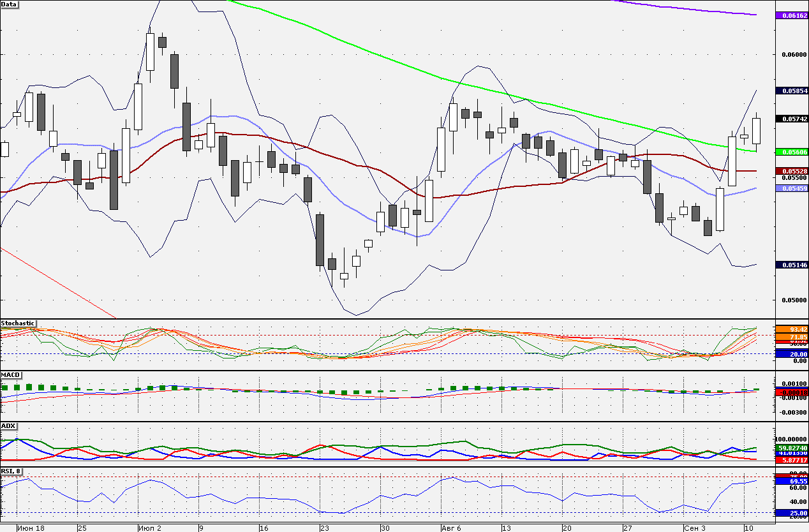Viewport: 809px width, 532px height.
Task: Click the "Сен 3" date label
Action: coord(695,528)
